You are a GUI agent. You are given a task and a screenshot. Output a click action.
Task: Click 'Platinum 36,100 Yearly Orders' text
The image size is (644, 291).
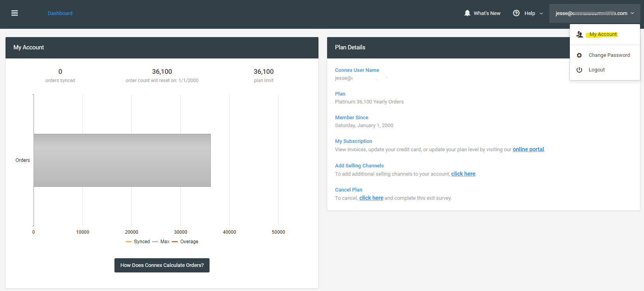click(x=369, y=102)
